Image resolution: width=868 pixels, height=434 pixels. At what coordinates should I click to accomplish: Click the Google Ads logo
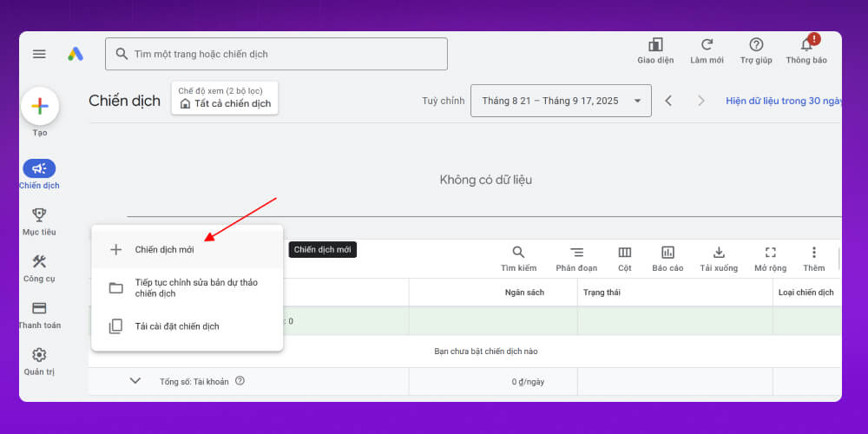76,54
